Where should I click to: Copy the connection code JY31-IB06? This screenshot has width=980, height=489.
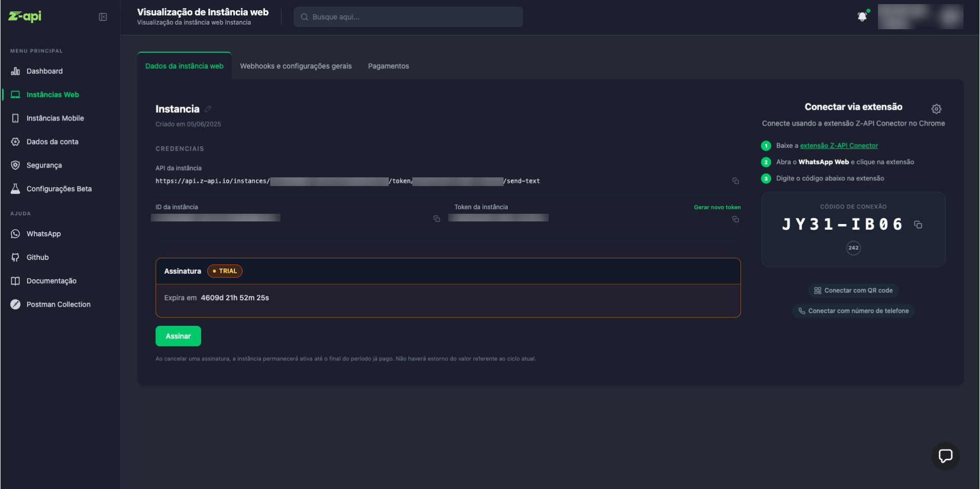[x=918, y=225]
